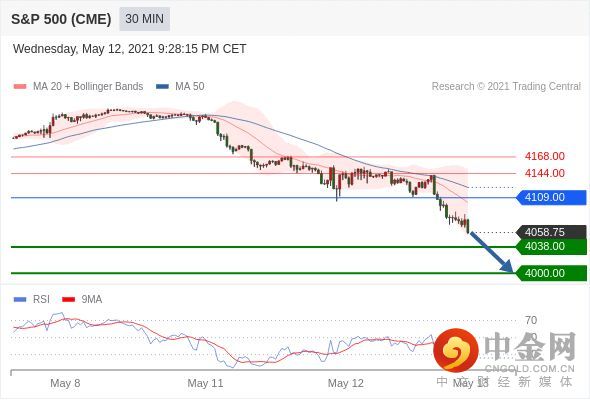Toggle the RSI legend entry
590x400 pixels.
point(32,300)
